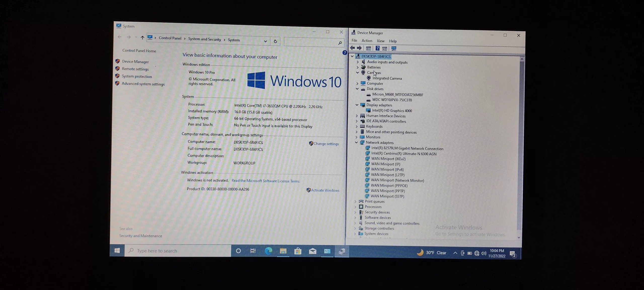Screen dimensions: 644x290
Task: Click Help question-mark icon in Device Manager toolbar
Action: [x=377, y=48]
